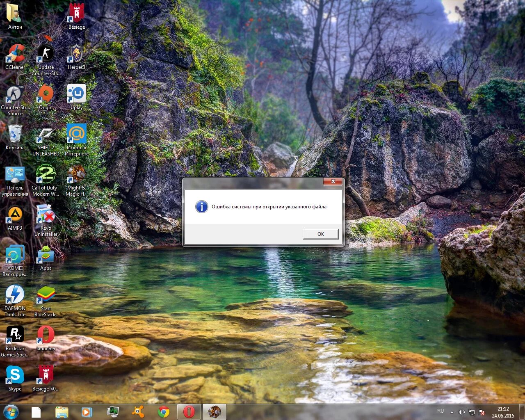Click the blue info icon in dialog
Image resolution: width=525 pixels, height=420 pixels.
click(x=201, y=206)
